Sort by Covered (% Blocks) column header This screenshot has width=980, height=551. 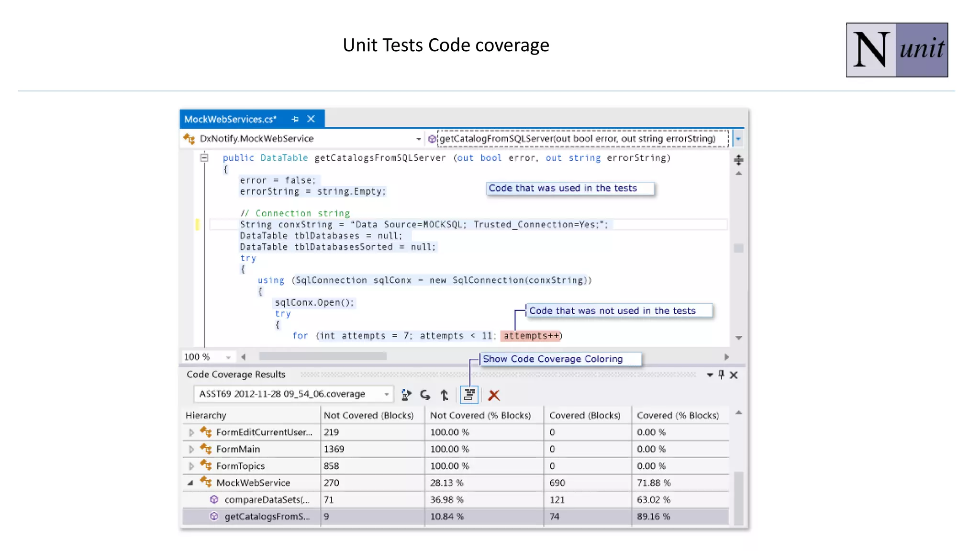[680, 415]
